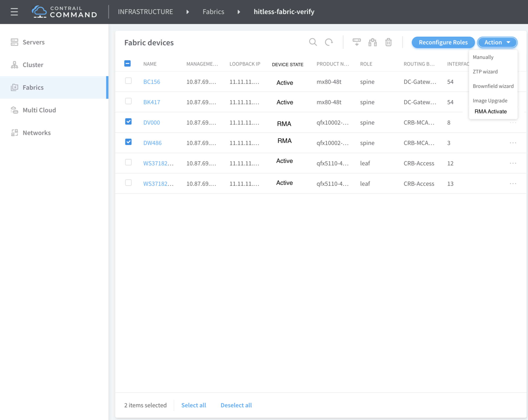Screen dimensions: 528x420
Task: Uncheck the DW486 row checkbox
Action: [x=128, y=142]
